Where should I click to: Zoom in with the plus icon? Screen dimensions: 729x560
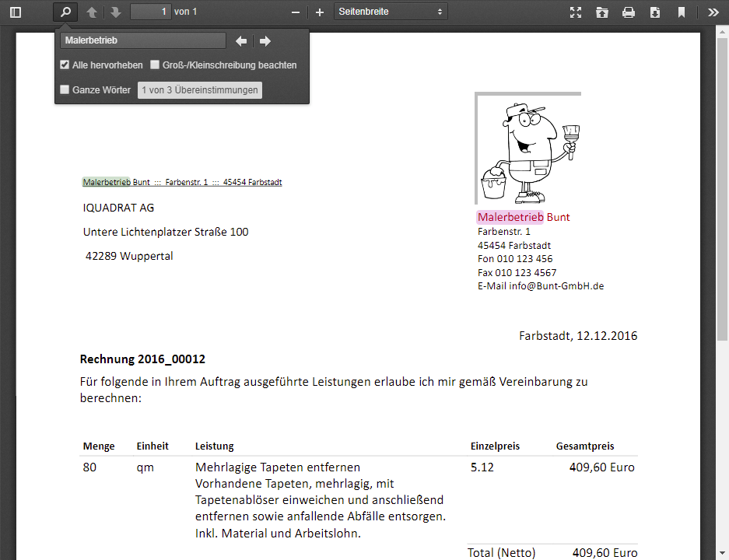pyautogui.click(x=320, y=12)
